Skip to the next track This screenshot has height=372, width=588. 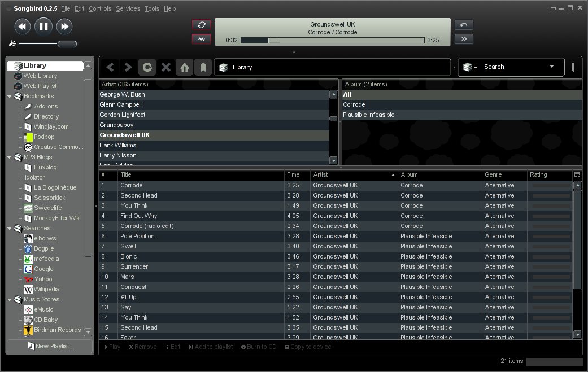tap(64, 27)
